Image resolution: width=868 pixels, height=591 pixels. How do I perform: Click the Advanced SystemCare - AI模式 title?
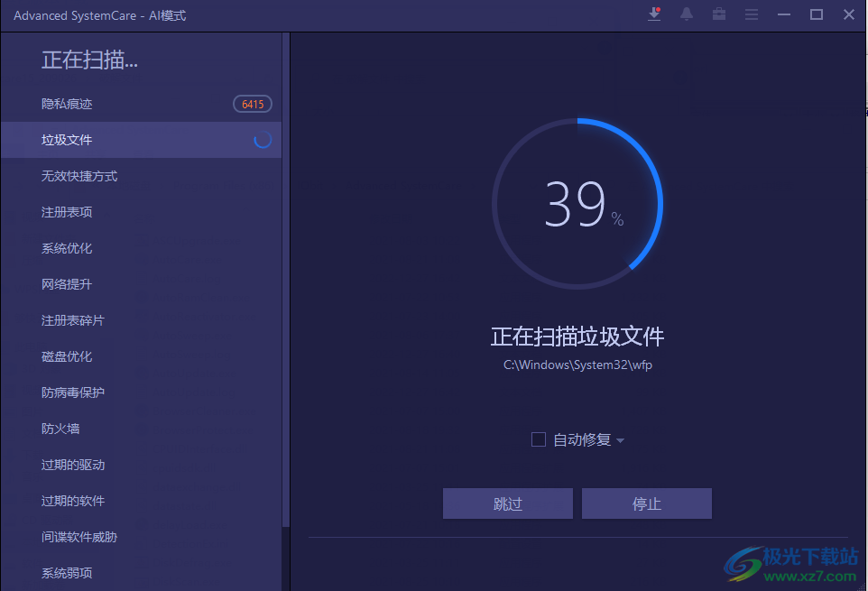(99, 15)
